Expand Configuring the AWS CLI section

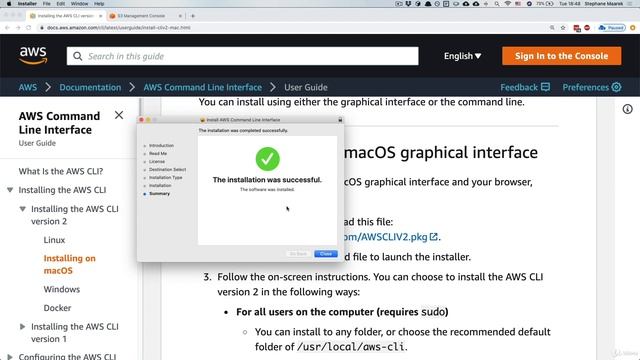[x=10, y=356]
